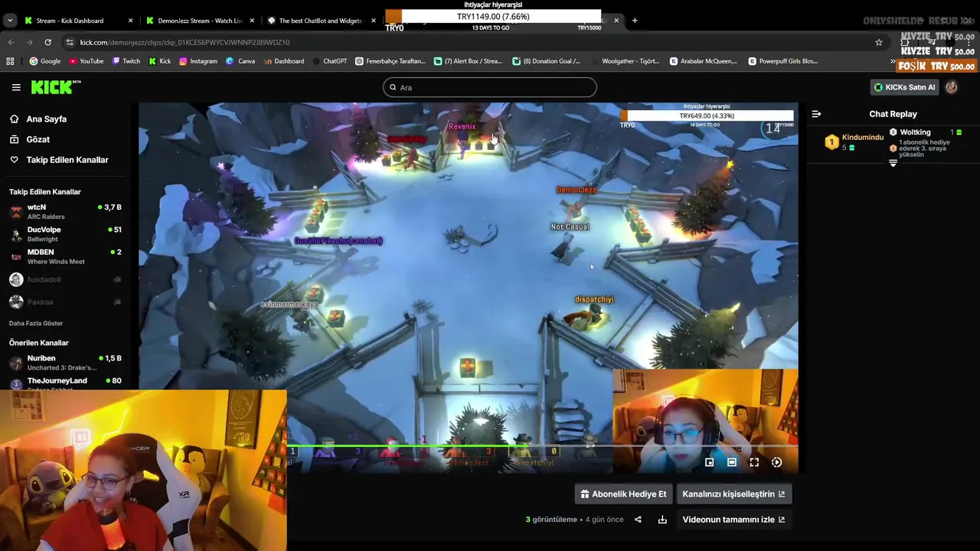
Task: Toggle theater mode on the player
Action: [732, 462]
